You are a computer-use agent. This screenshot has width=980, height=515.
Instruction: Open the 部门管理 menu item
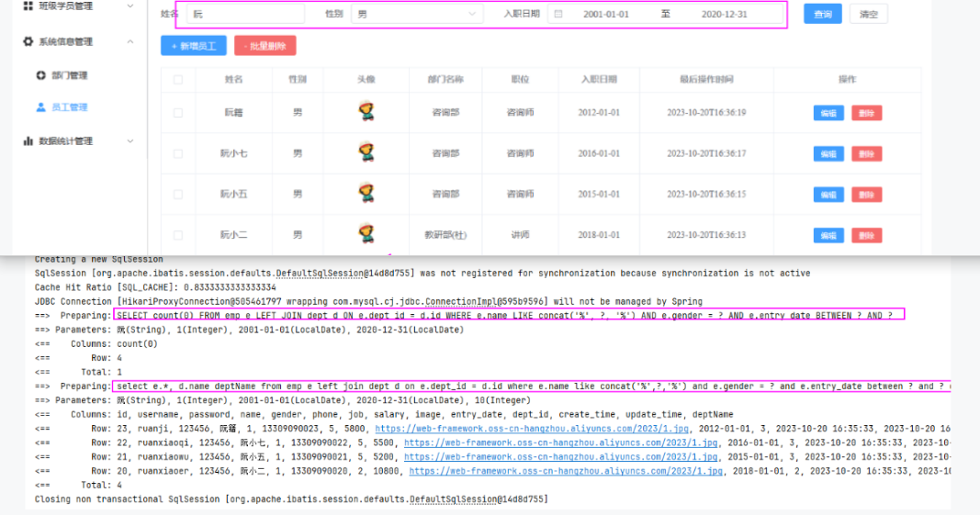point(69,75)
